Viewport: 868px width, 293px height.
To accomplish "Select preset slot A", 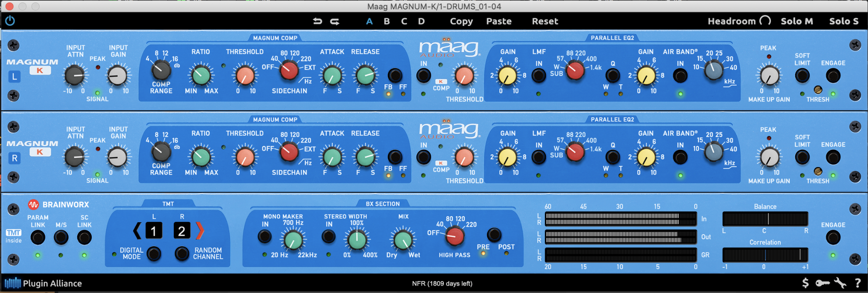I will (x=369, y=21).
